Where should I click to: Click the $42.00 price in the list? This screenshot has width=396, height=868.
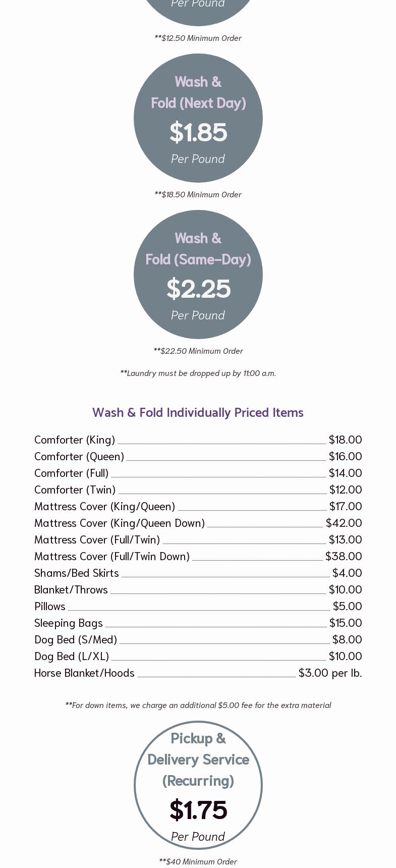pyautogui.click(x=344, y=523)
